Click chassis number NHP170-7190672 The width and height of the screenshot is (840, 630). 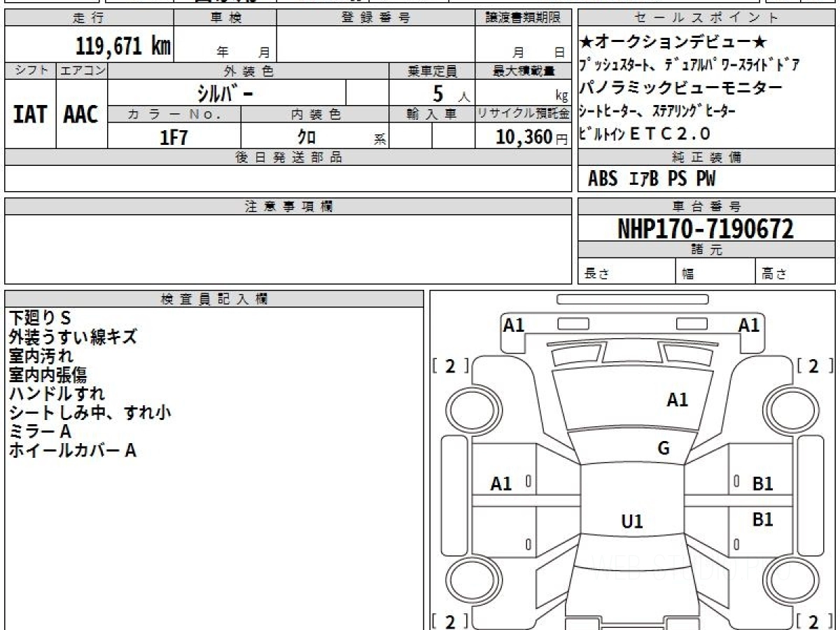706,228
